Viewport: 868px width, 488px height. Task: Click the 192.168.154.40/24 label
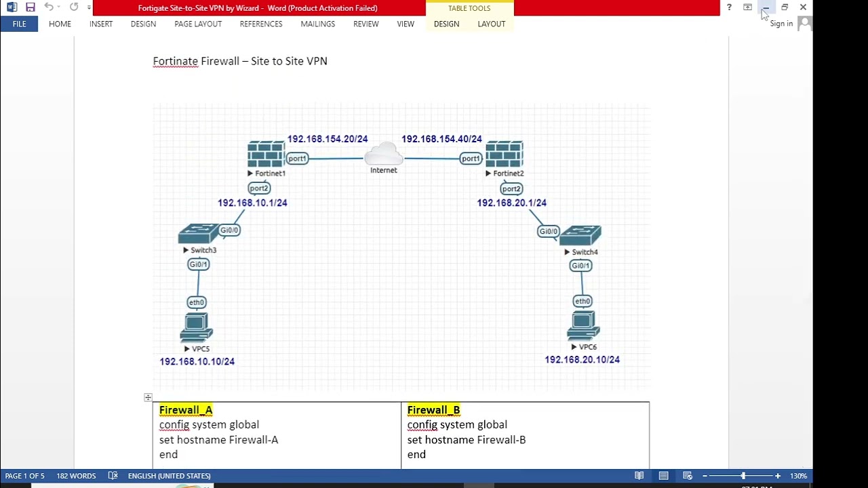coord(441,139)
